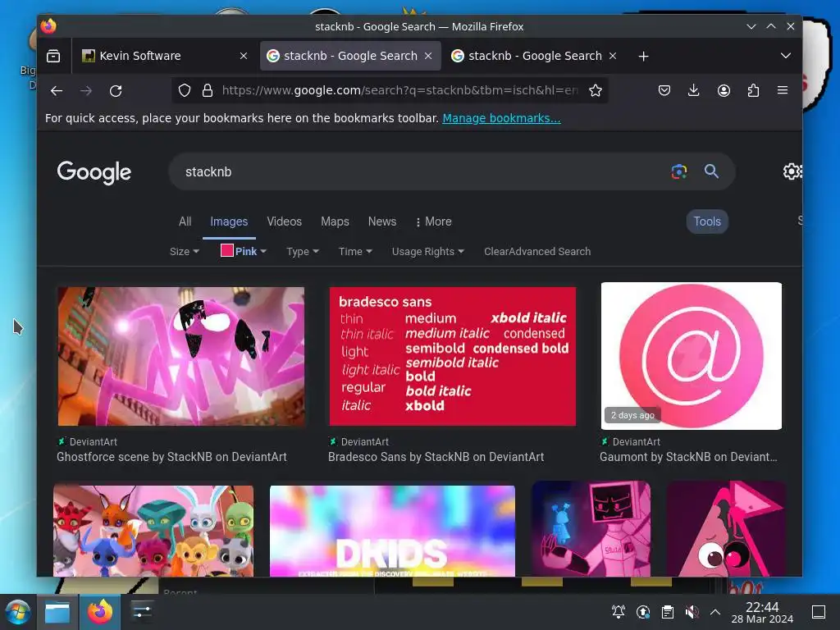
Task: Open the Firefox hamburger menu
Action: click(782, 90)
